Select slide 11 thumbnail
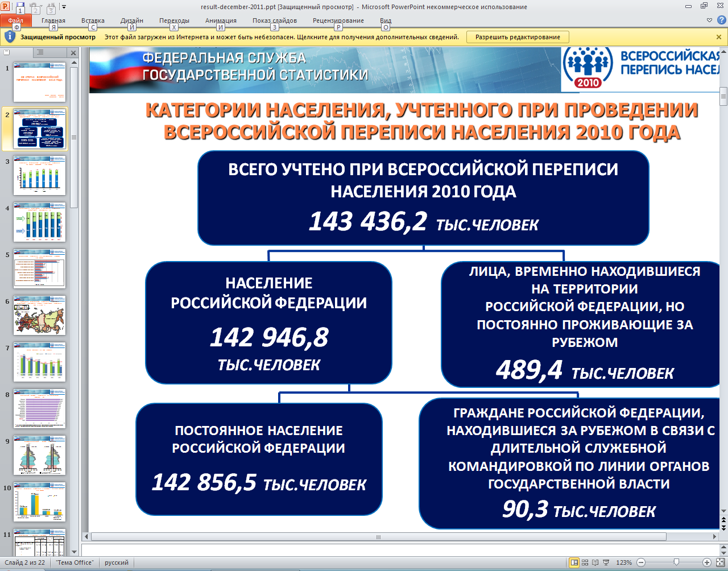This screenshot has height=571, width=728. coord(40,542)
